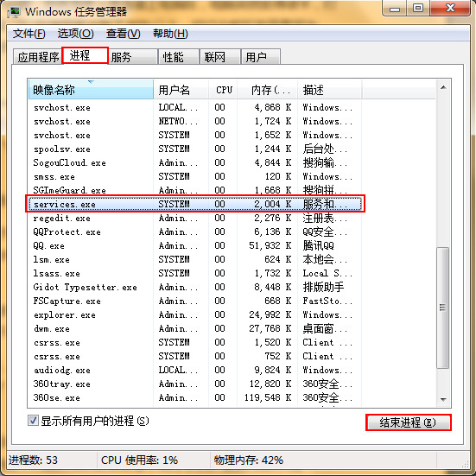Screen dimensions: 476x476
Task: Sort by CPU column header
Action: tap(223, 90)
